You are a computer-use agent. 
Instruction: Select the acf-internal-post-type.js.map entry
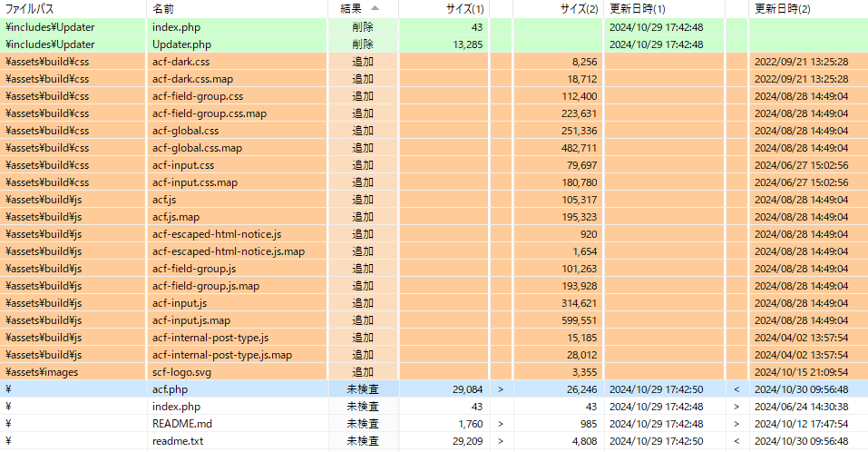tap(222, 355)
